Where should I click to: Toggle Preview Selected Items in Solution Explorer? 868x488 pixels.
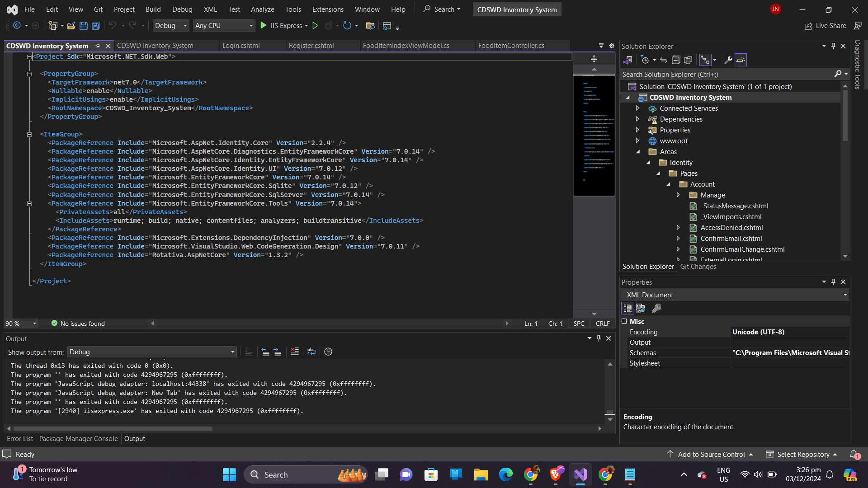[x=741, y=60]
